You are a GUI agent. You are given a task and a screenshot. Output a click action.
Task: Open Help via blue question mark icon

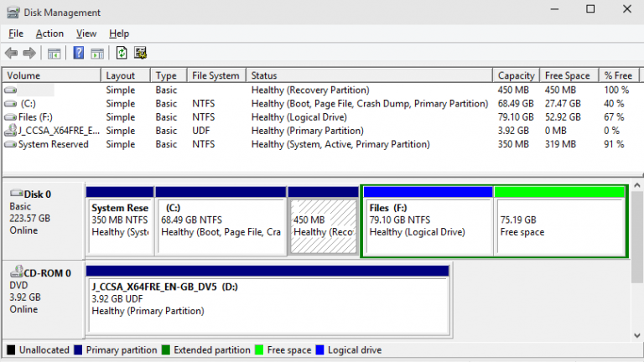78,53
